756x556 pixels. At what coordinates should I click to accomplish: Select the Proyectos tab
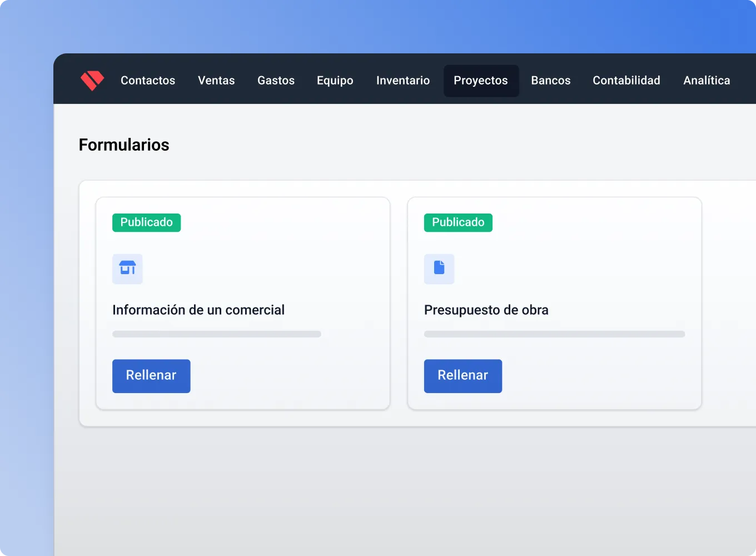pyautogui.click(x=481, y=81)
